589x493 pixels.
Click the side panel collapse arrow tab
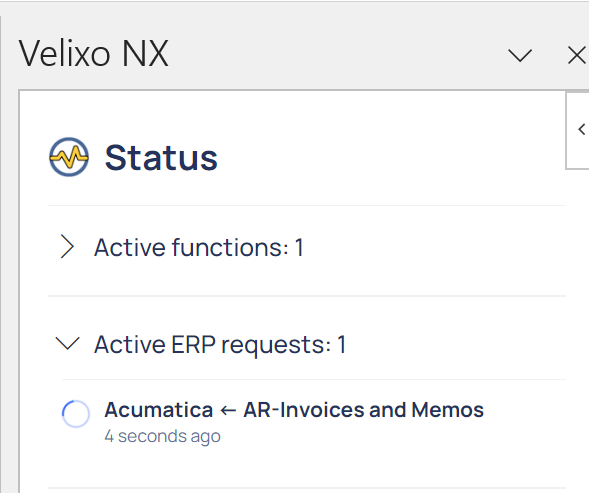click(578, 130)
